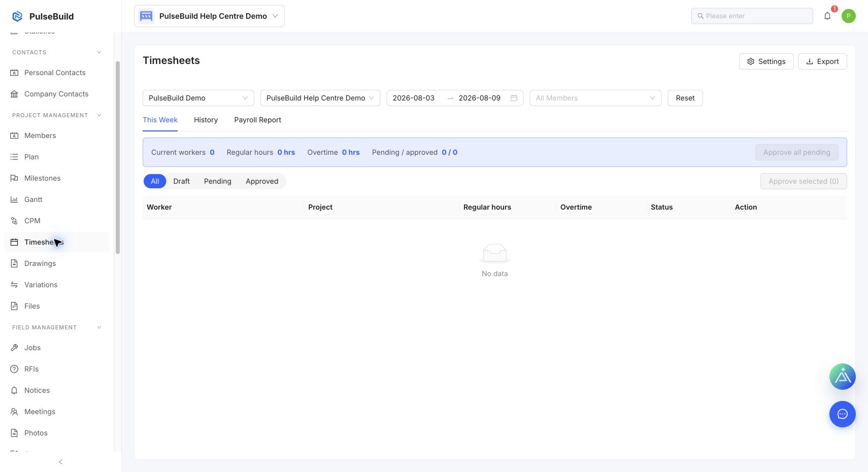Export the timesheets

point(822,61)
